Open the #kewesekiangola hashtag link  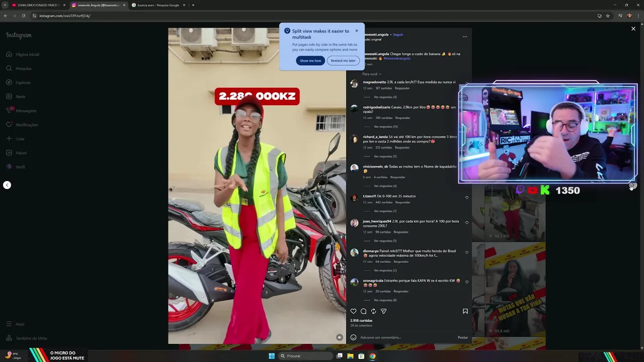tap(397, 58)
